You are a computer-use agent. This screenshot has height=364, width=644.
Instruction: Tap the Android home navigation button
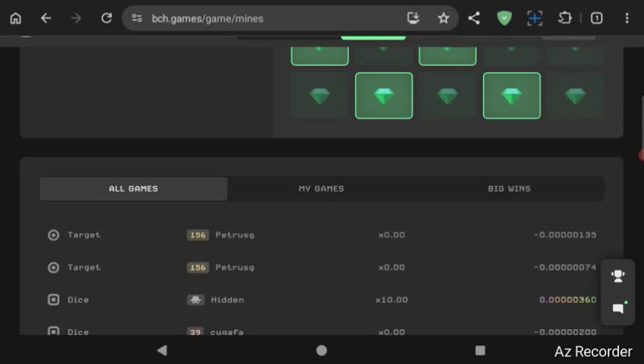[321, 350]
